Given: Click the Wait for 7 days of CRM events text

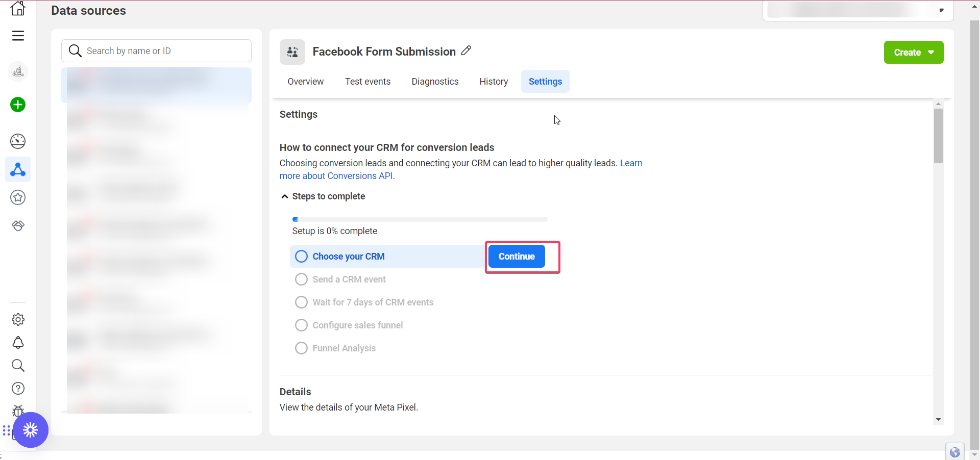Looking at the screenshot, I should tap(373, 302).
